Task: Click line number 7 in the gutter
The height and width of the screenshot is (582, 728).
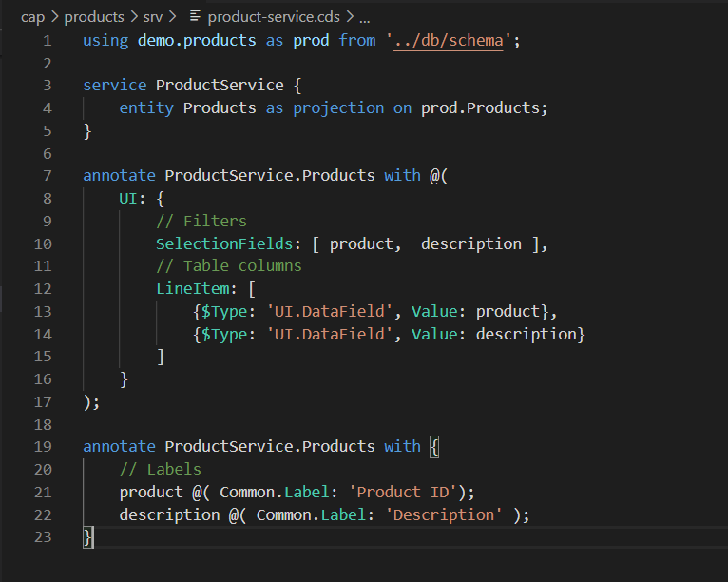Action: [x=47, y=176]
